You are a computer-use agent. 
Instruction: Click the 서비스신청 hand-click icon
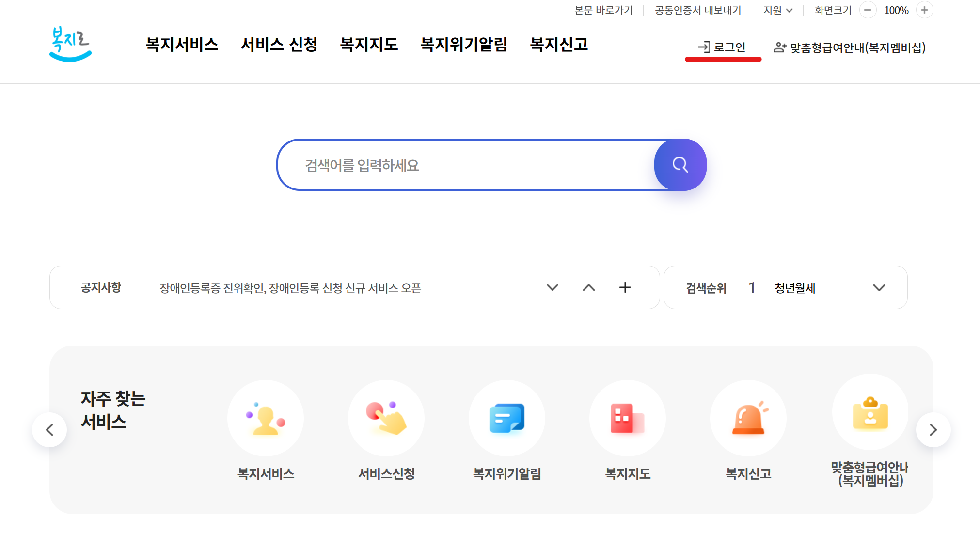pyautogui.click(x=386, y=418)
